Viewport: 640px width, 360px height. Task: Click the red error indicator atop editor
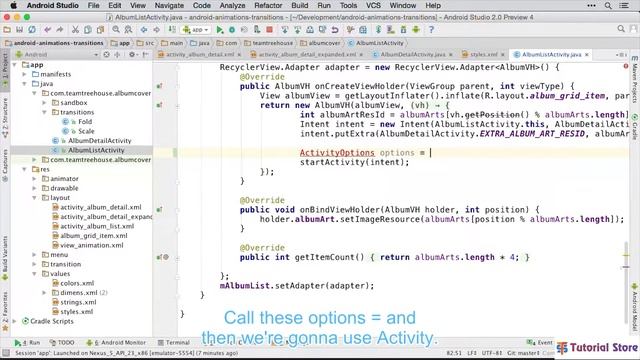click(626, 66)
